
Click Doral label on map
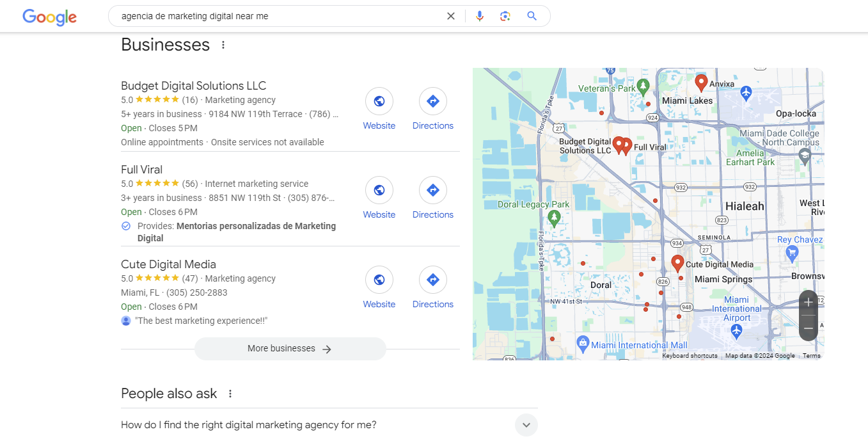(x=601, y=285)
